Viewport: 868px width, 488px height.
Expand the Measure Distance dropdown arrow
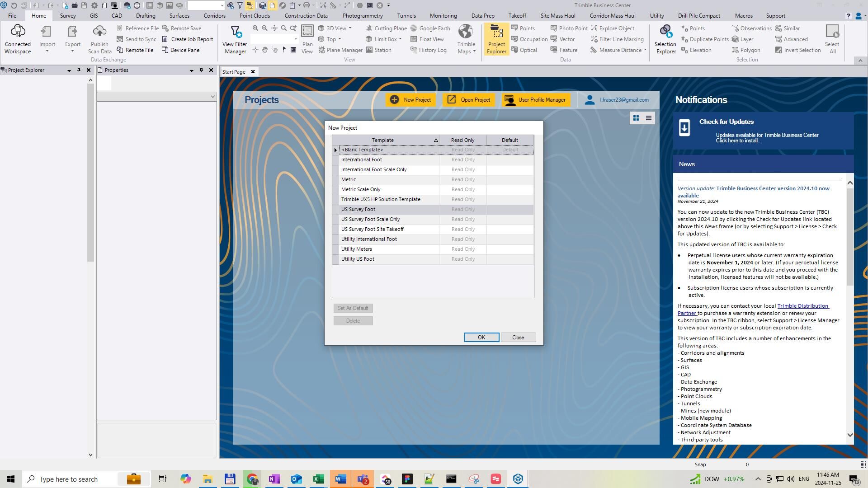[645, 50]
